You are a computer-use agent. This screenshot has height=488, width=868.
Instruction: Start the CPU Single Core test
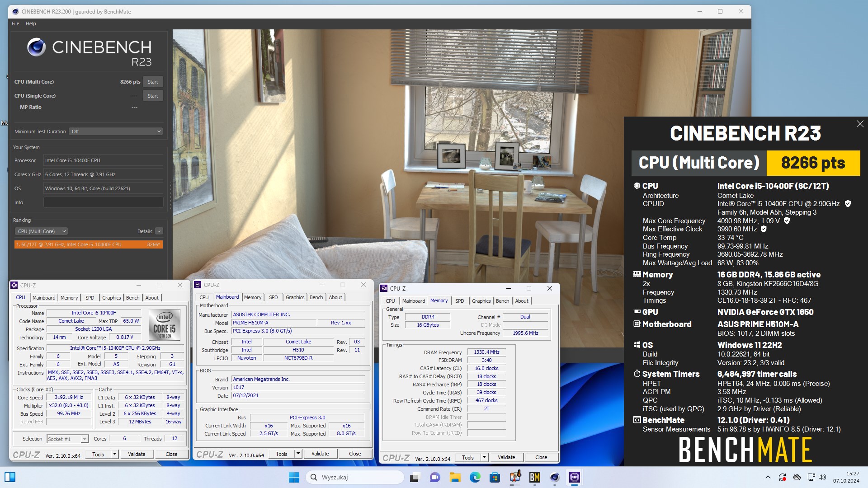pos(153,96)
